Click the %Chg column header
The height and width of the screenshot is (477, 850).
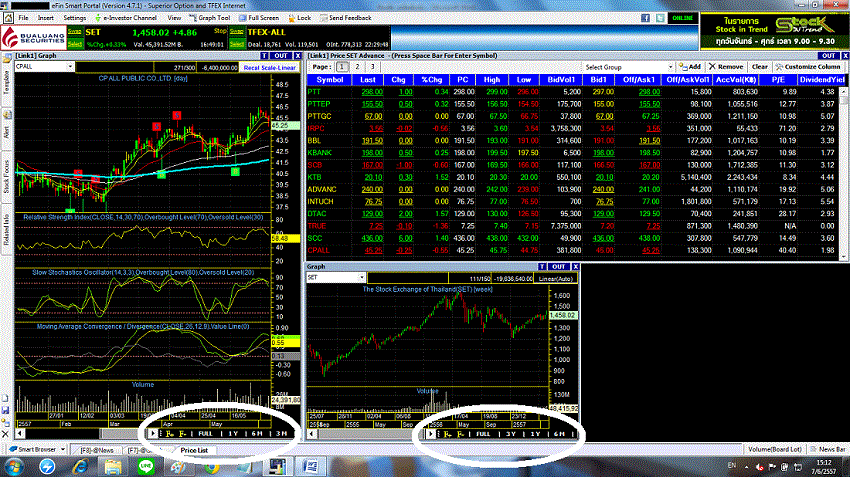click(x=432, y=80)
